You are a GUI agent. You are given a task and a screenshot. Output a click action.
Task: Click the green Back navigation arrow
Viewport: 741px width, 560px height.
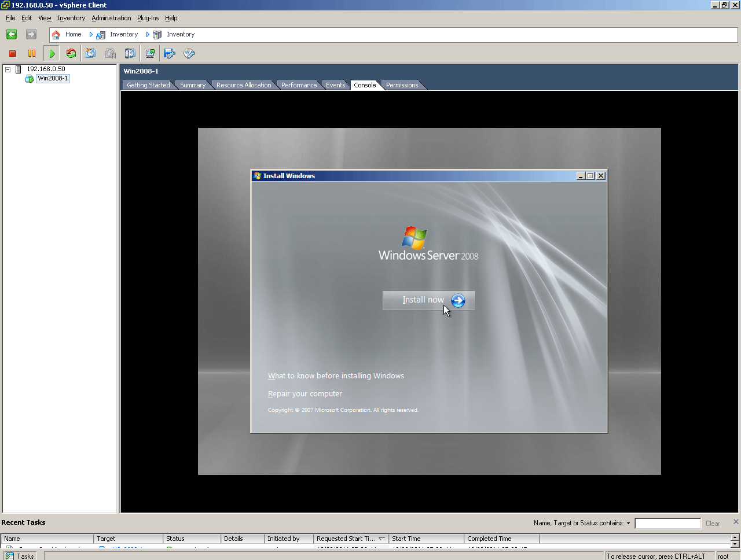click(x=12, y=35)
